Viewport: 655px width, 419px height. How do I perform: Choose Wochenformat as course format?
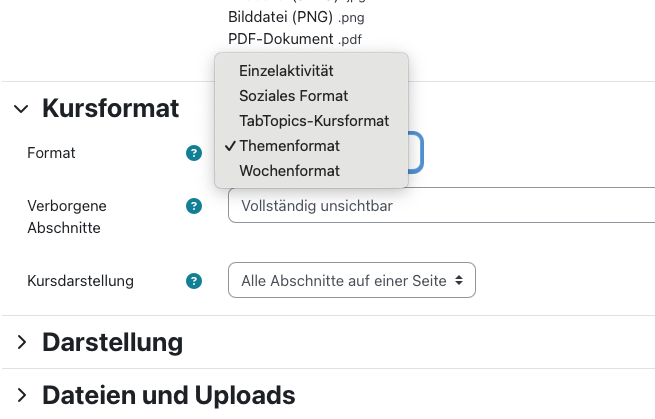289,171
